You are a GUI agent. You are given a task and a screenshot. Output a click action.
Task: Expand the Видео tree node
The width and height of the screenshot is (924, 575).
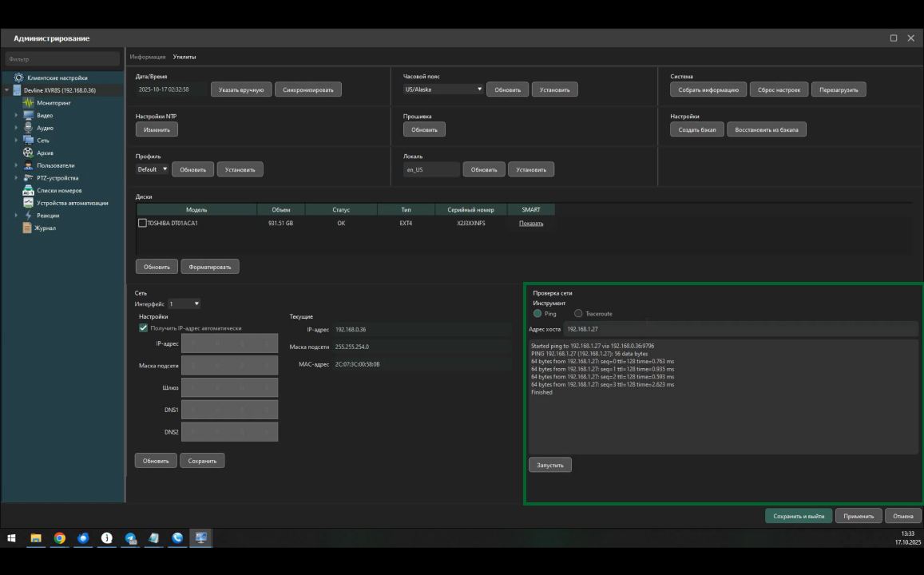[16, 115]
